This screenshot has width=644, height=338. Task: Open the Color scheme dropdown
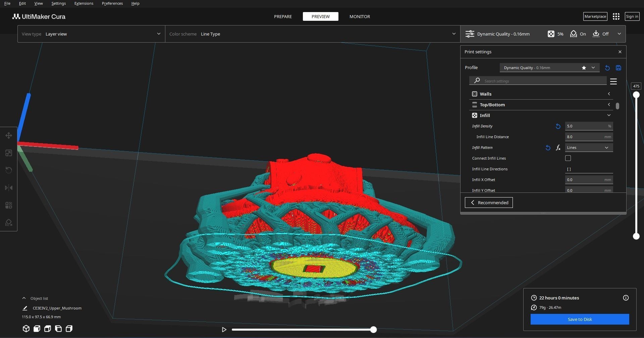point(313,34)
